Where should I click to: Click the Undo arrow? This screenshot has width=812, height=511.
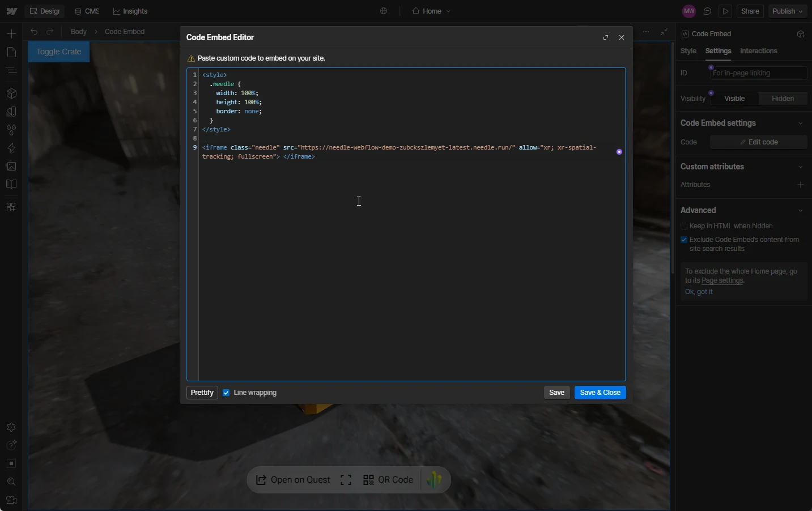pyautogui.click(x=34, y=32)
